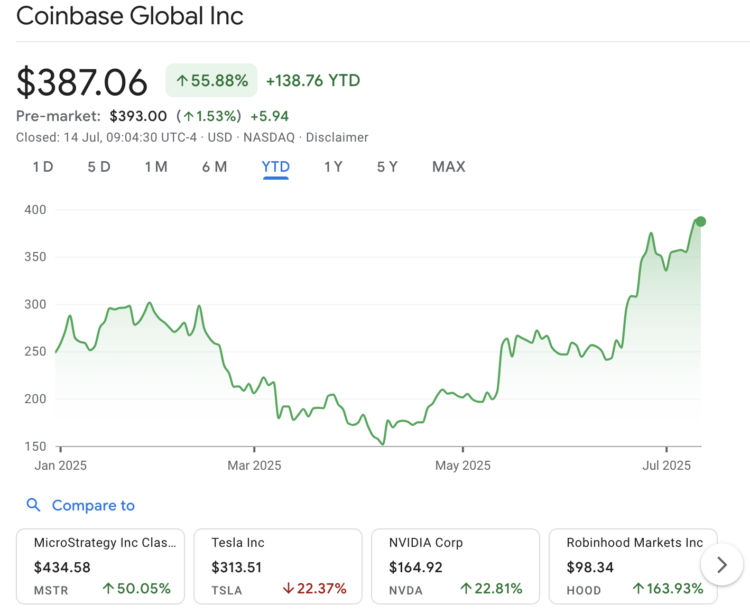The image size is (750, 614).
Task: Click the $313.51 Tesla price
Action: 236,567
